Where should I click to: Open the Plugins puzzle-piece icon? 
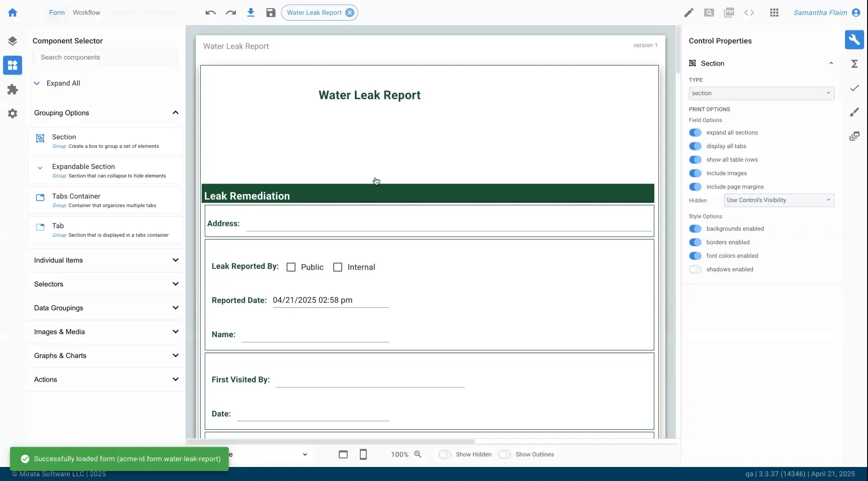(13, 89)
